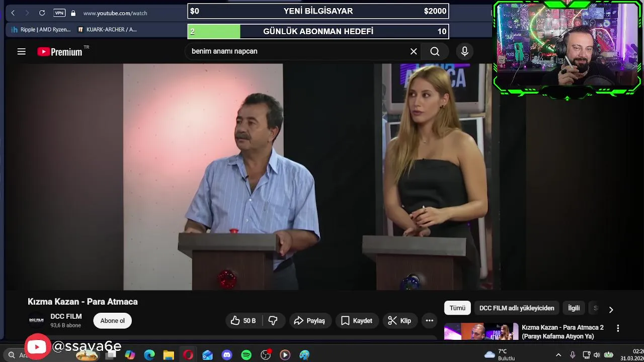Click the tray microphone icon
The height and width of the screenshot is (362, 644).
(573, 355)
